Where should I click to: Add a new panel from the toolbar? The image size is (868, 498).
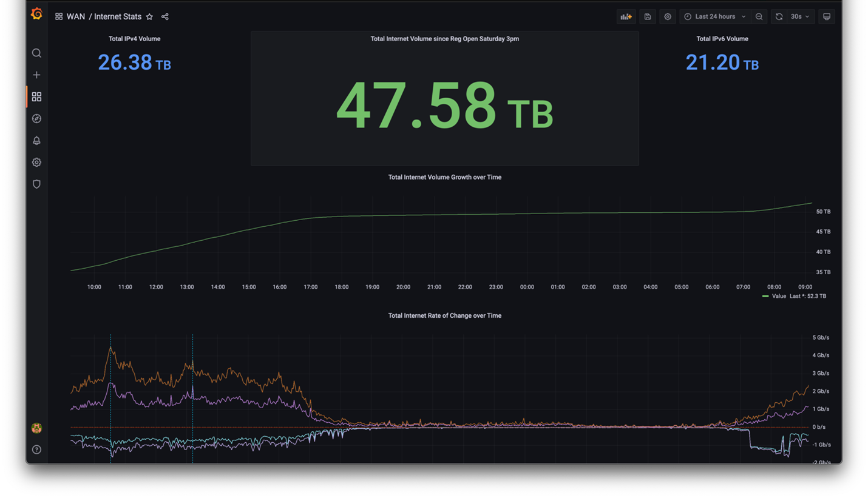pyautogui.click(x=626, y=16)
